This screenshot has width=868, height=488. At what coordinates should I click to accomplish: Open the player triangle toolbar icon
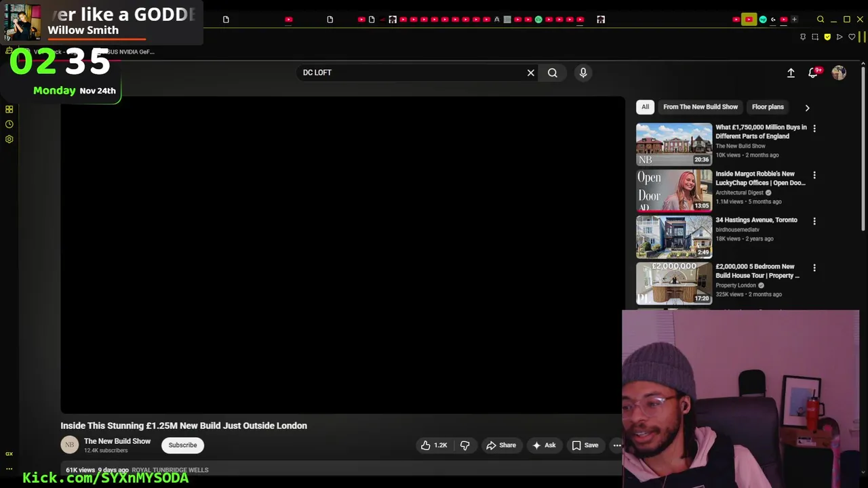pos(840,37)
